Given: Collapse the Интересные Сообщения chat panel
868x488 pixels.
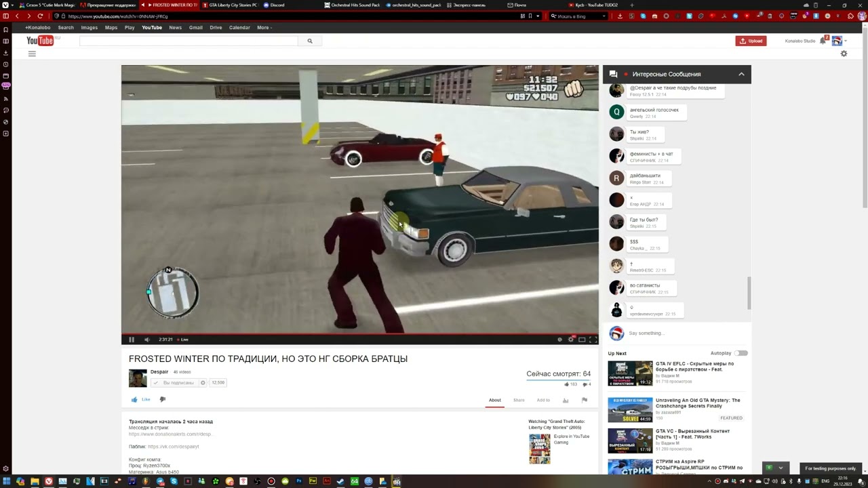Looking at the screenshot, I should tap(741, 74).
